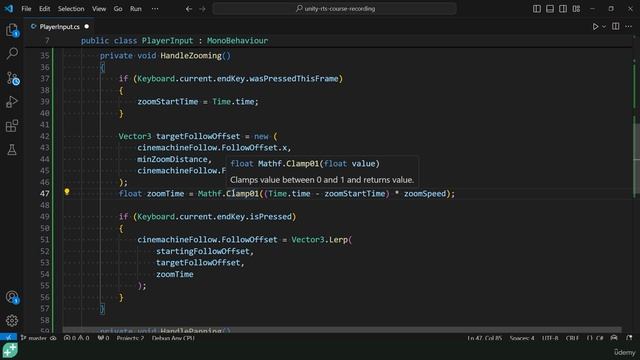Open the Testing flask icon view
Image resolution: width=640 pixels, height=360 pixels.
click(12, 150)
